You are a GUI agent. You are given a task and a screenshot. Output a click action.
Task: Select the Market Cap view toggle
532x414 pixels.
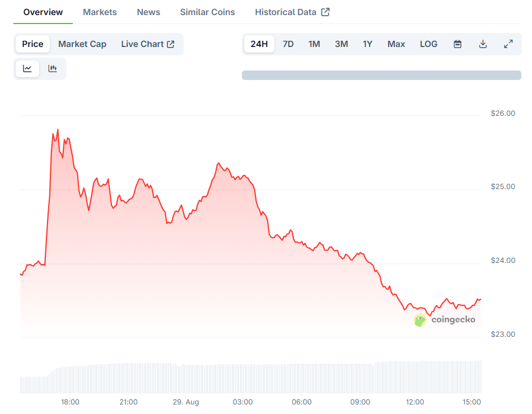coord(82,44)
